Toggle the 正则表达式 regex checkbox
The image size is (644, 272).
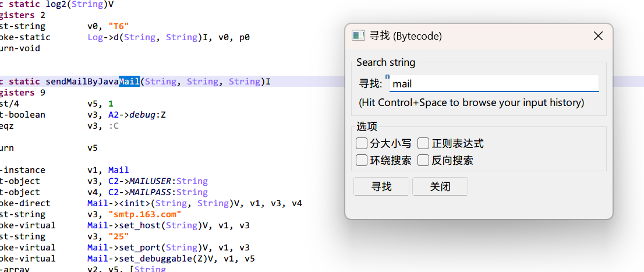click(423, 143)
